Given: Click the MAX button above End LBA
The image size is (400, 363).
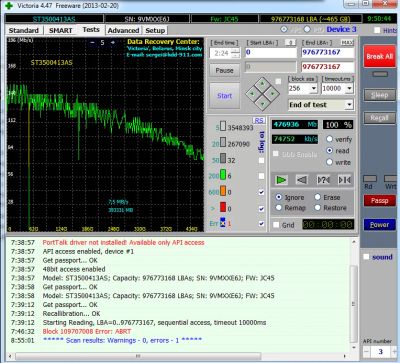Looking at the screenshot, I should 348,43.
